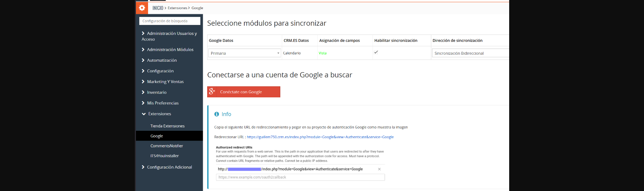Click the Asignación de campos column header

[339, 40]
